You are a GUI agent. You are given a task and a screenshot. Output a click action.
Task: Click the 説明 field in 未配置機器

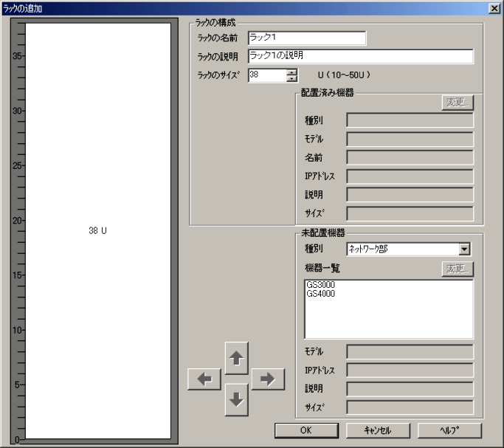[410, 389]
